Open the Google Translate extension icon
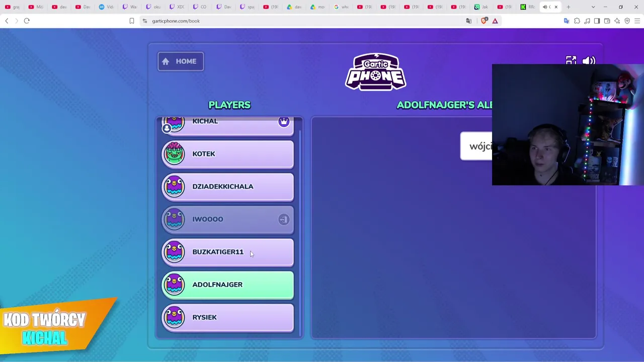Viewport: 644px width, 362px height. click(x=567, y=21)
